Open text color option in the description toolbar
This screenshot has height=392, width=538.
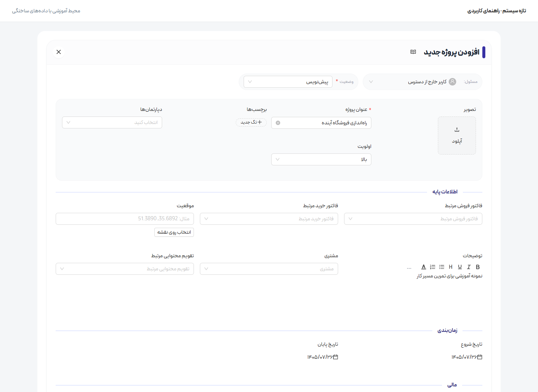424,267
